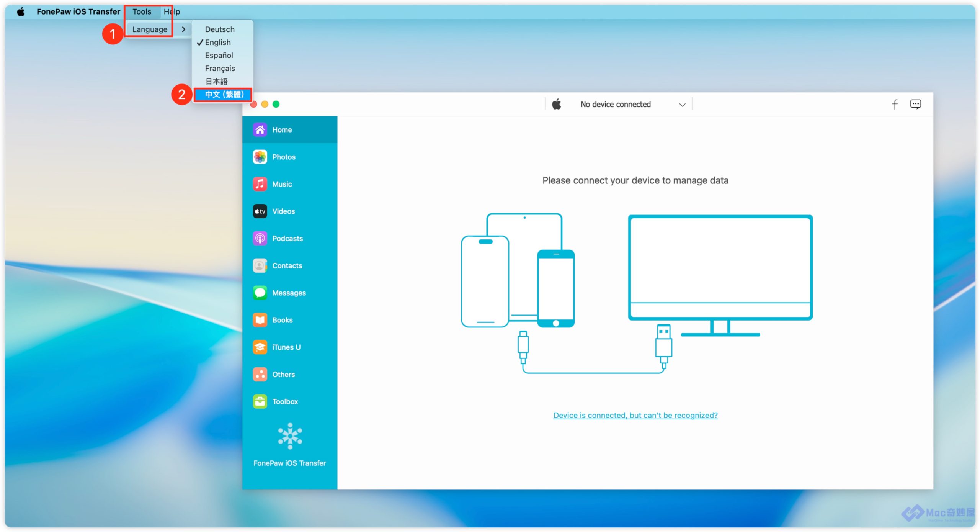Select the Contacts icon in sidebar

(x=260, y=266)
